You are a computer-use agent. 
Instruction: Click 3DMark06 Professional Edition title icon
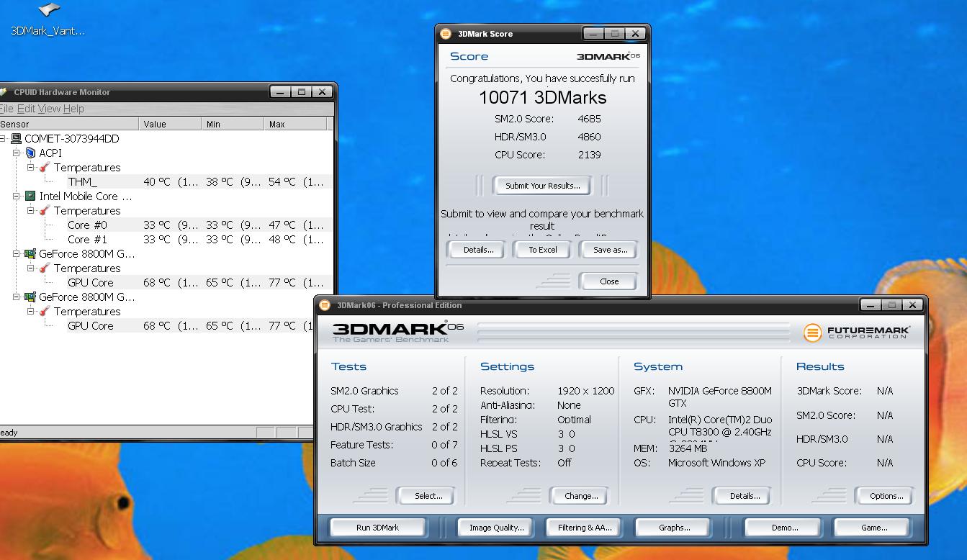[325, 305]
